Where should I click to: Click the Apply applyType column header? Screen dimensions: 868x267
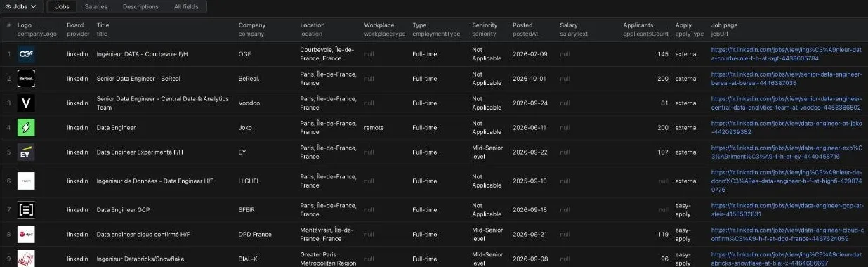point(689,29)
